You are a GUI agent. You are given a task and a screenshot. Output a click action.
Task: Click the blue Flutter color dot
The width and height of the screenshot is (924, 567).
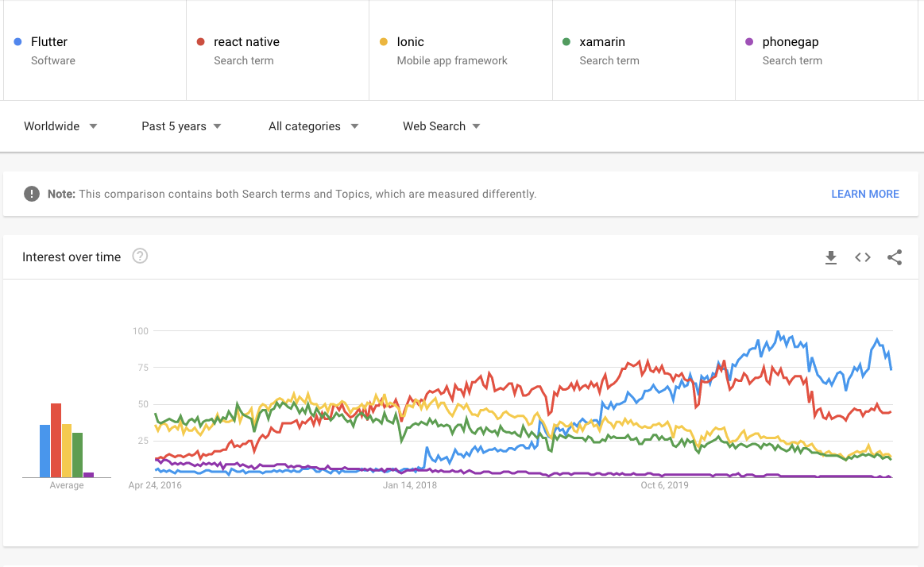tap(17, 42)
